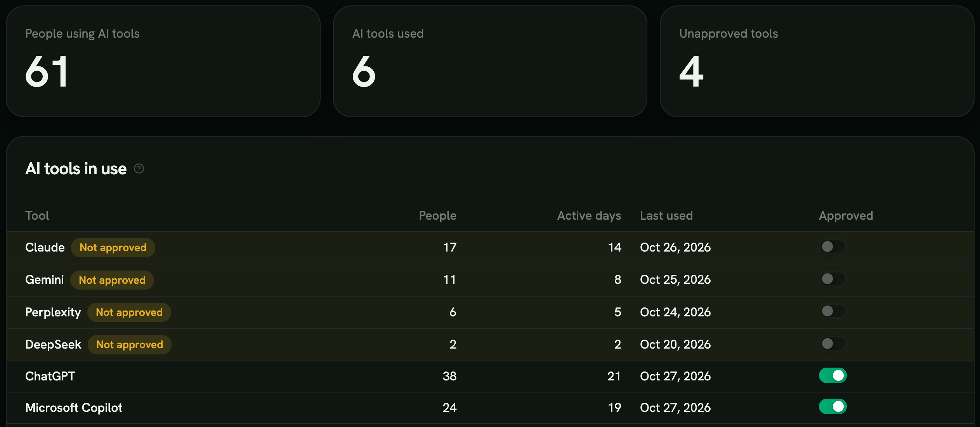Sort by the People column header
The width and height of the screenshot is (980, 427).
tap(437, 216)
